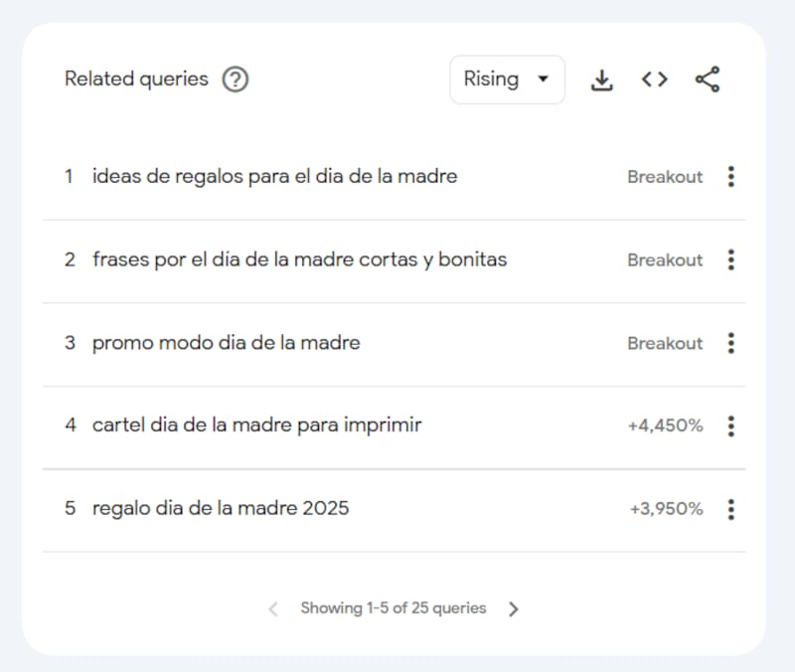The image size is (795, 672).
Task: Open the three-dot menu for "ideas de regalos" query
Action: tap(731, 177)
